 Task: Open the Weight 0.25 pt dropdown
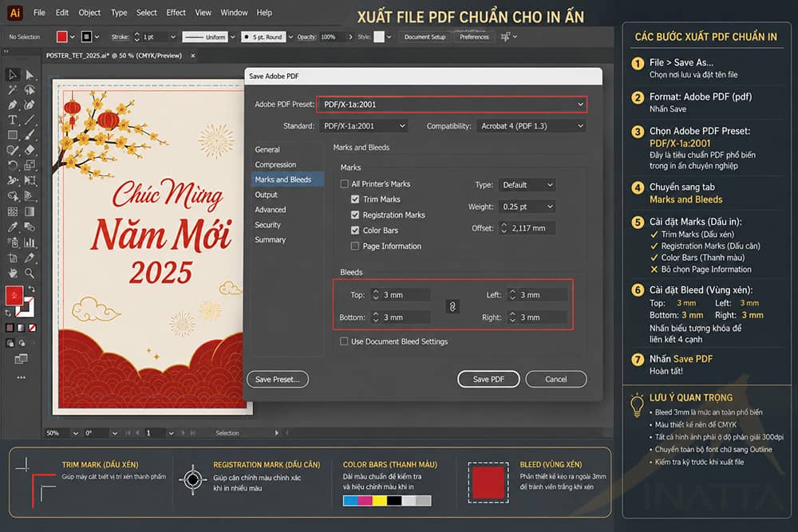point(527,207)
